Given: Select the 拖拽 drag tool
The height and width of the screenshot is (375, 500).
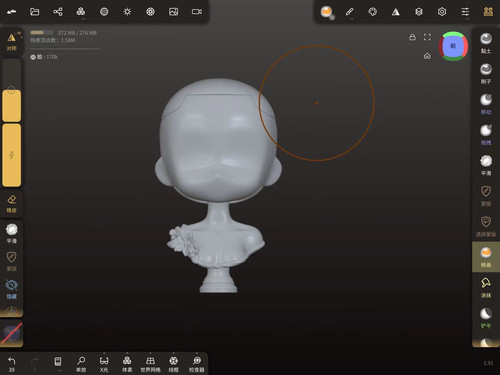Looking at the screenshot, I should (x=486, y=135).
